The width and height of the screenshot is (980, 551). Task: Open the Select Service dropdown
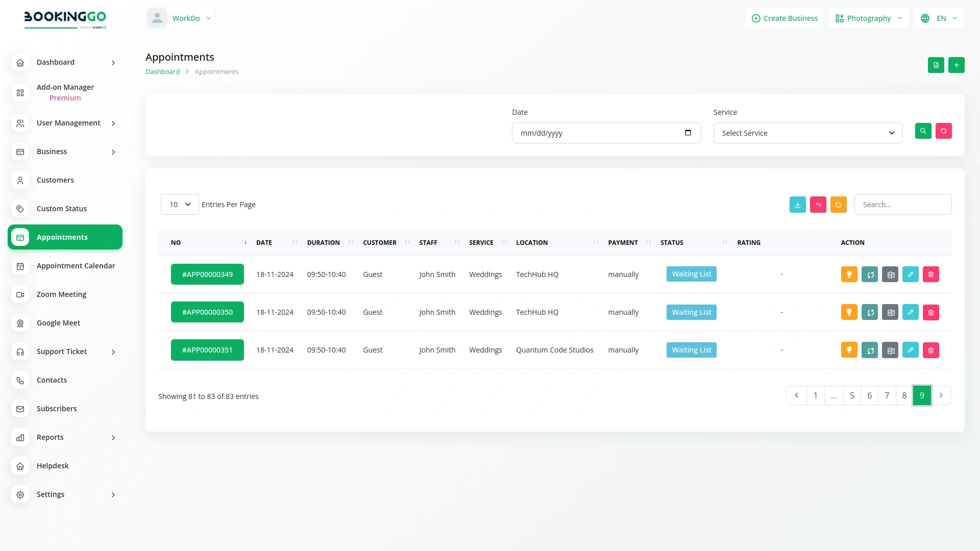pyautogui.click(x=807, y=133)
